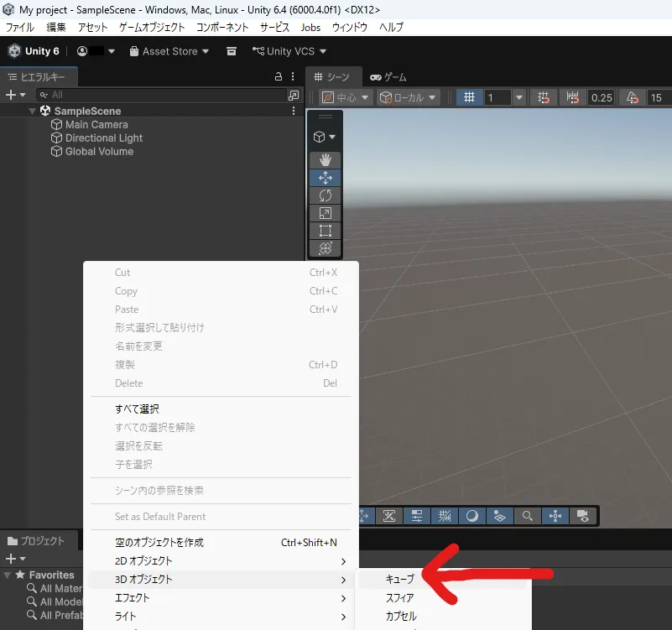Select Directional Light in hierarchy
Screen dimensions: 672x630
coord(104,138)
